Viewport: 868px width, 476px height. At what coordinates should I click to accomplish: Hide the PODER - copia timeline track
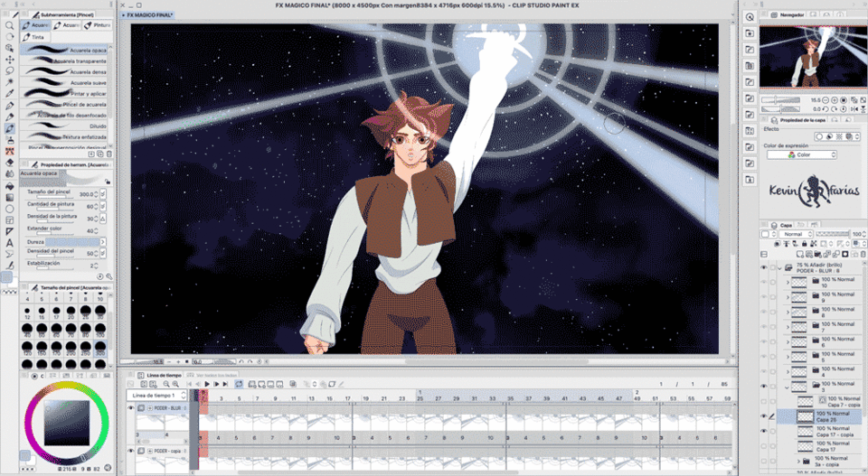click(x=131, y=450)
